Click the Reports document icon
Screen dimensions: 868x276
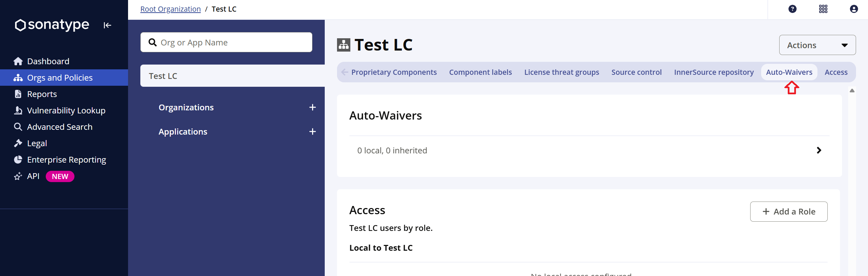point(18,94)
